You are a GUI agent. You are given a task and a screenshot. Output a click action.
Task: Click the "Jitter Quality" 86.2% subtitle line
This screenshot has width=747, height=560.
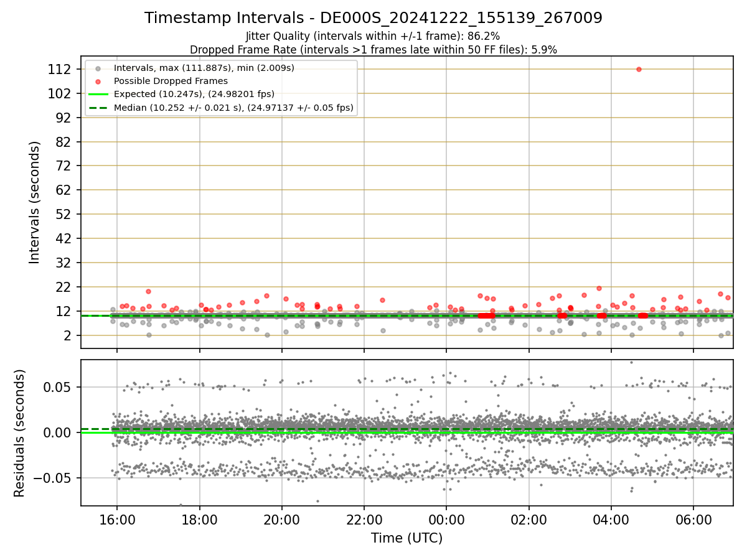pos(373,36)
